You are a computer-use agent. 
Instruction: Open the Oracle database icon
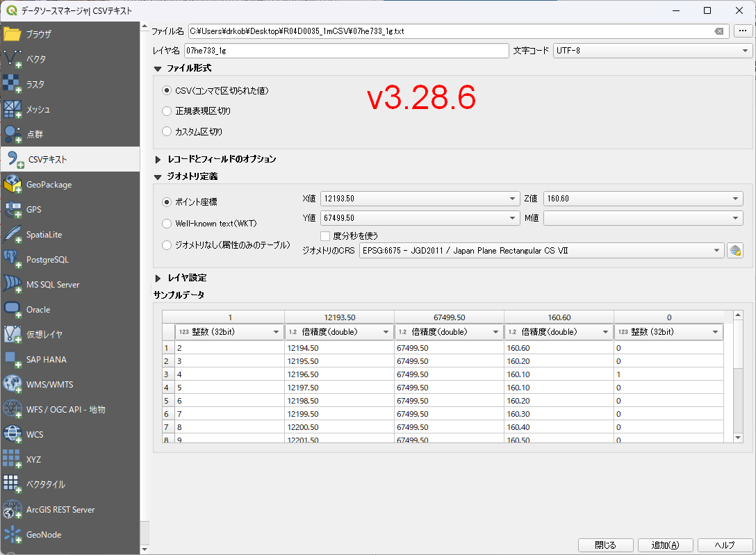click(13, 310)
